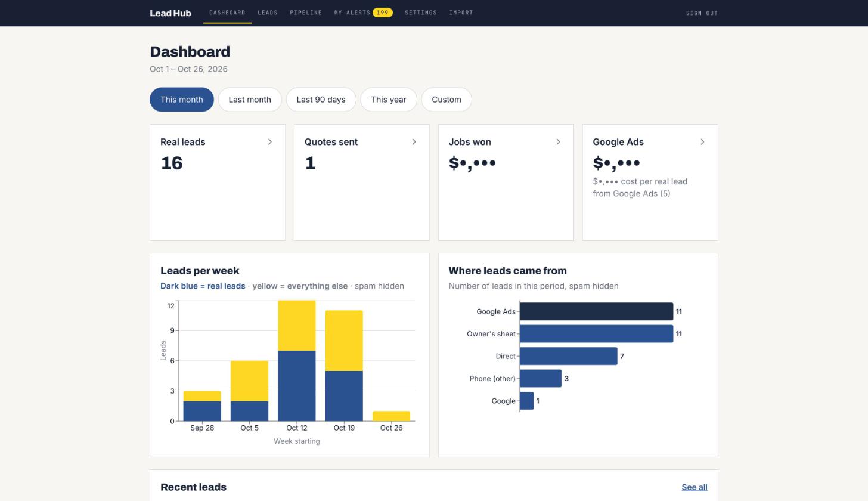Click Sign Out link
The width and height of the screenshot is (868, 501).
coord(702,13)
